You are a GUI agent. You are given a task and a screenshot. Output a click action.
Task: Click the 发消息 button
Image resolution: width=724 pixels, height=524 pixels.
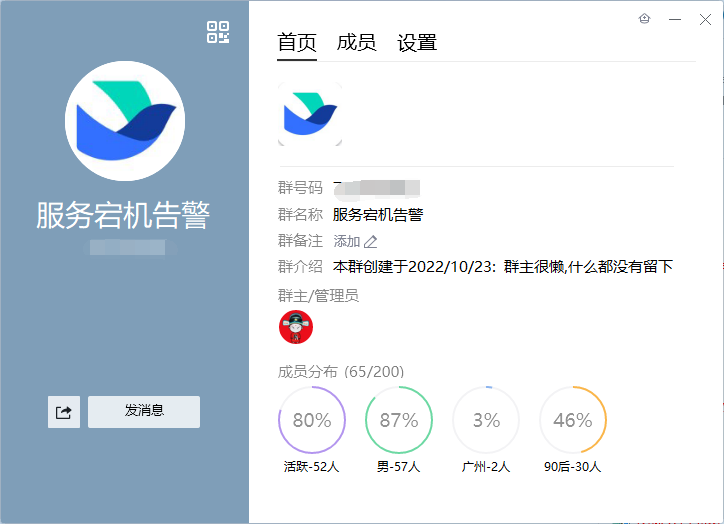coord(144,412)
